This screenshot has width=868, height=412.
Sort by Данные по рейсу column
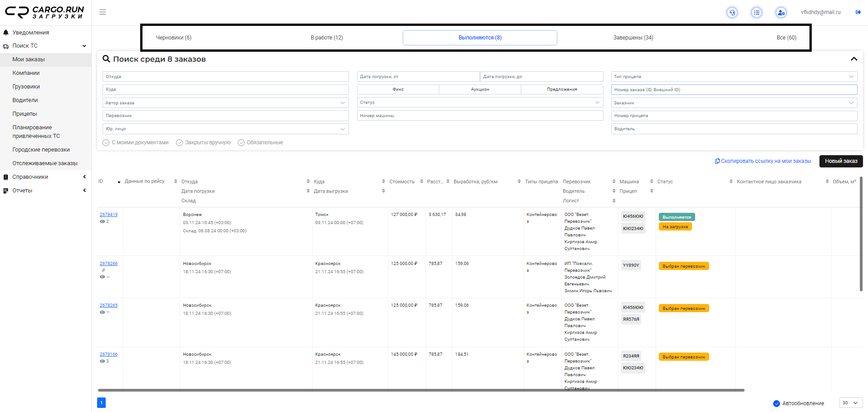pos(176,181)
